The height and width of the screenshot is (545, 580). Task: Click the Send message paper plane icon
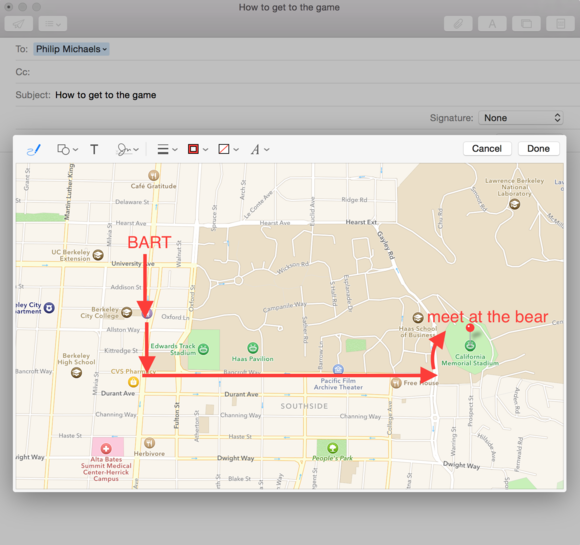18,24
